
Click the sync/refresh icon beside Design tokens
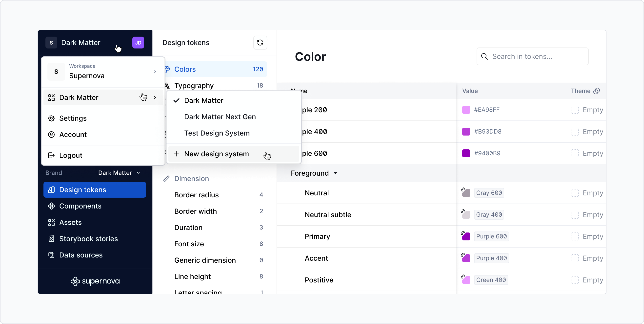(x=260, y=43)
